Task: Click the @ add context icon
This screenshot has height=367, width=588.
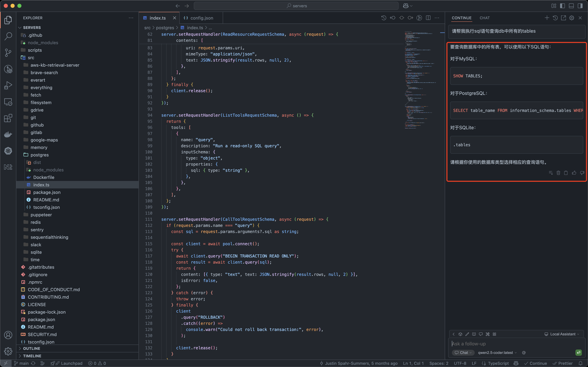Action: [x=524, y=353]
